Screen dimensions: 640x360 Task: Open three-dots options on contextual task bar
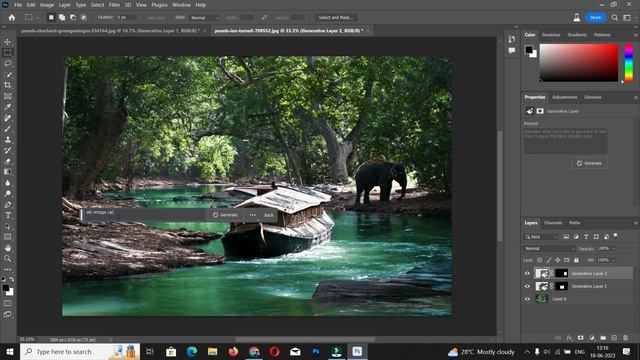[x=253, y=215]
